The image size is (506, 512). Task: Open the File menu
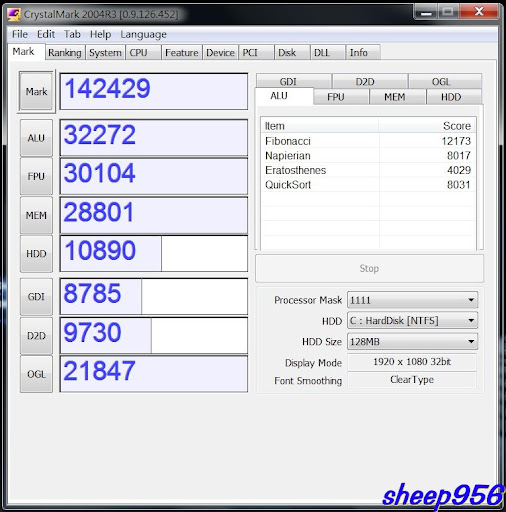point(20,34)
